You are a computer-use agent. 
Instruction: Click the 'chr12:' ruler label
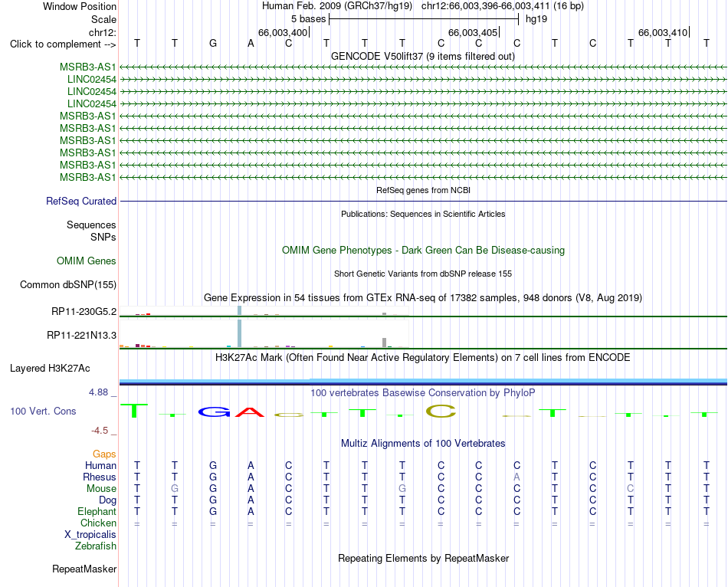click(103, 32)
